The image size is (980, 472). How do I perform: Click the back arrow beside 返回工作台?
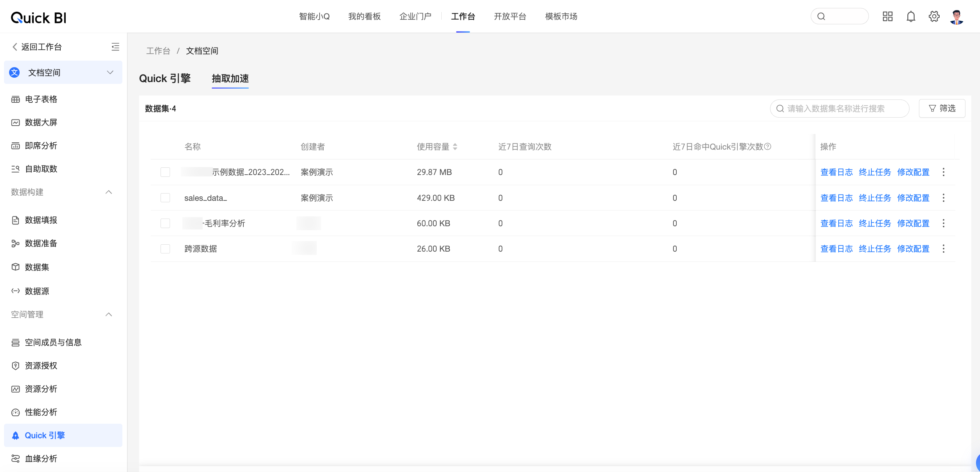point(15,47)
